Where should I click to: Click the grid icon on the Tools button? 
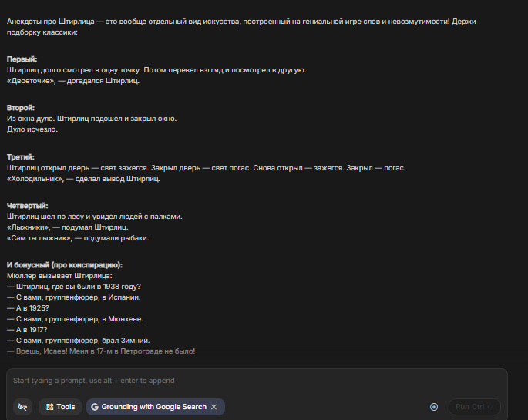coord(48,407)
